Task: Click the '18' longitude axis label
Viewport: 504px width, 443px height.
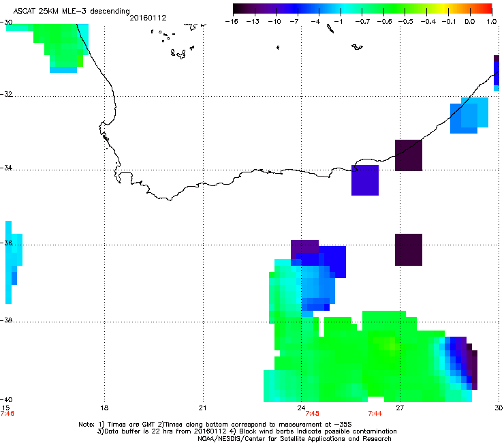Action: (x=104, y=408)
